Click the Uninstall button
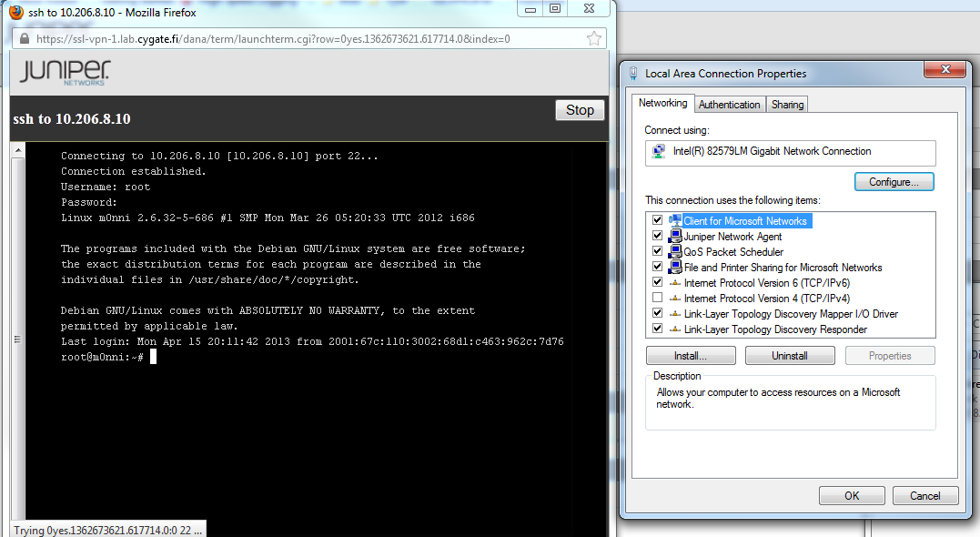 coord(790,356)
